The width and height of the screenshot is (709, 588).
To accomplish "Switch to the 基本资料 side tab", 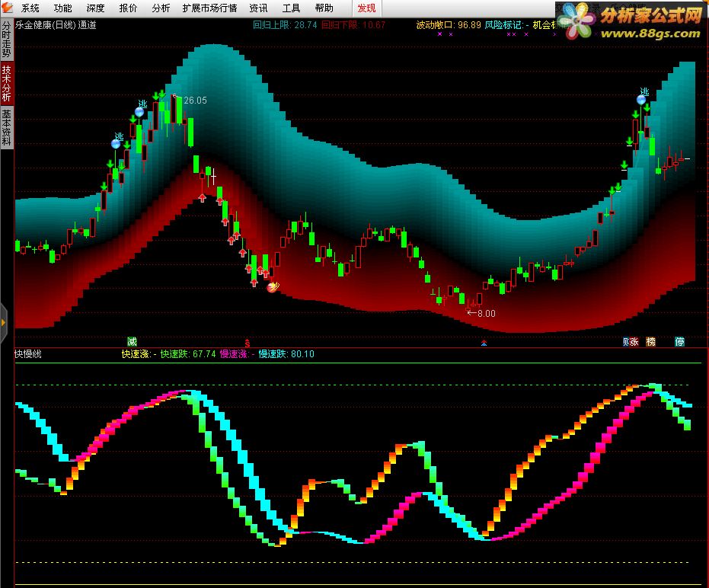I will (7, 127).
